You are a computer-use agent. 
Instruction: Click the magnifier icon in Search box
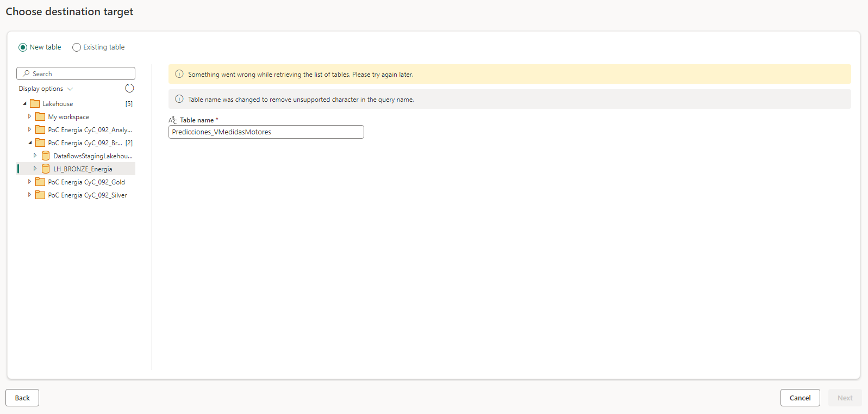(x=26, y=73)
